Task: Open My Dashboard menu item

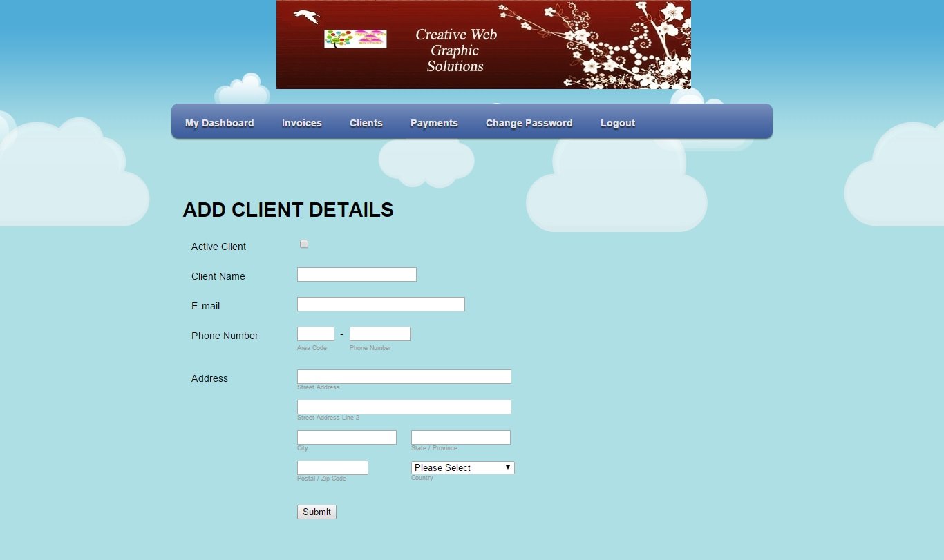Action: pyautogui.click(x=219, y=123)
